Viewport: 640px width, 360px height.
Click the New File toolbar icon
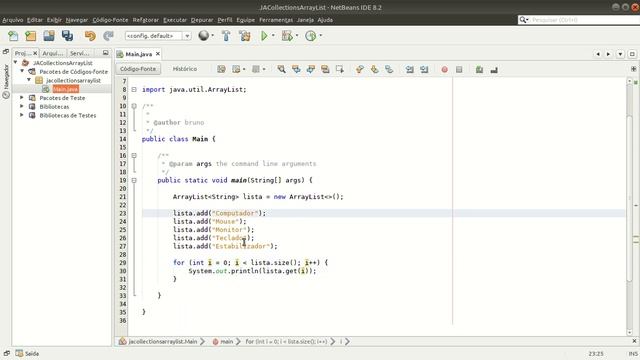[13, 36]
